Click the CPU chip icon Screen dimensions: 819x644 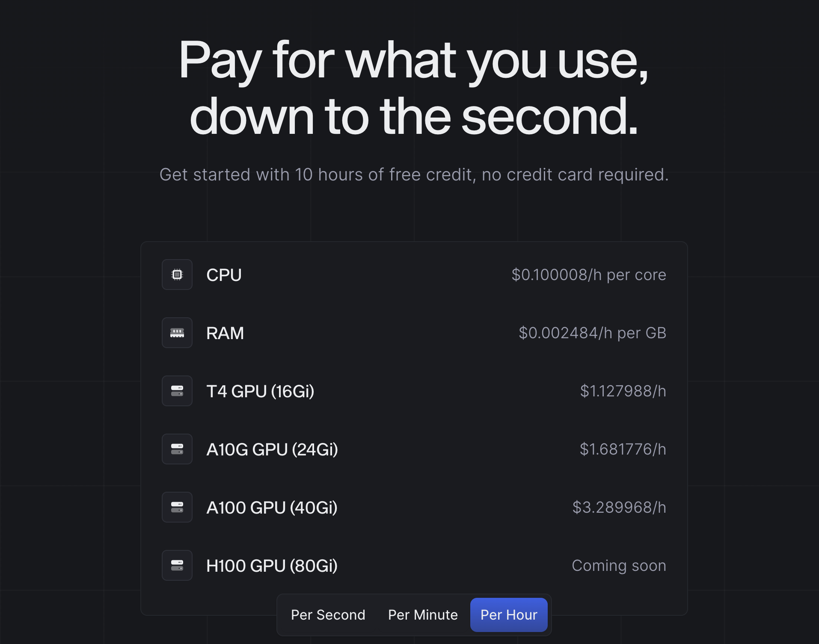tap(177, 275)
